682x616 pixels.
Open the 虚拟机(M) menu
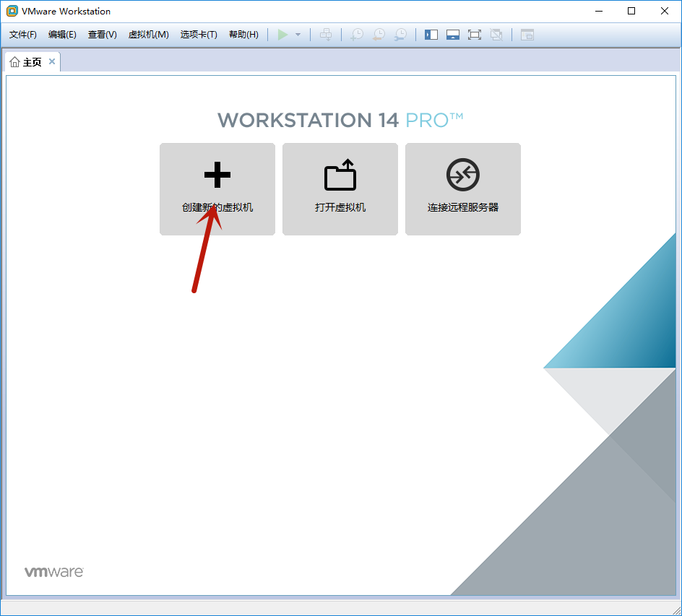tap(148, 35)
